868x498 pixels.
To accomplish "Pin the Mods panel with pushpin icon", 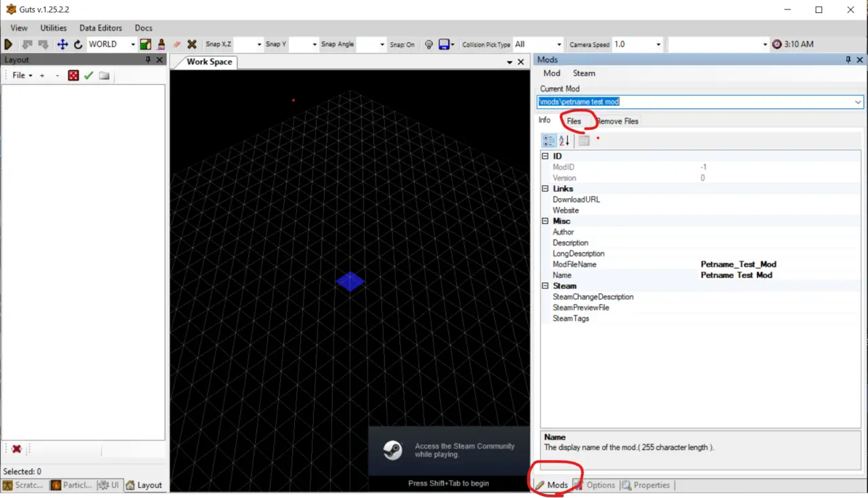I will coord(848,60).
